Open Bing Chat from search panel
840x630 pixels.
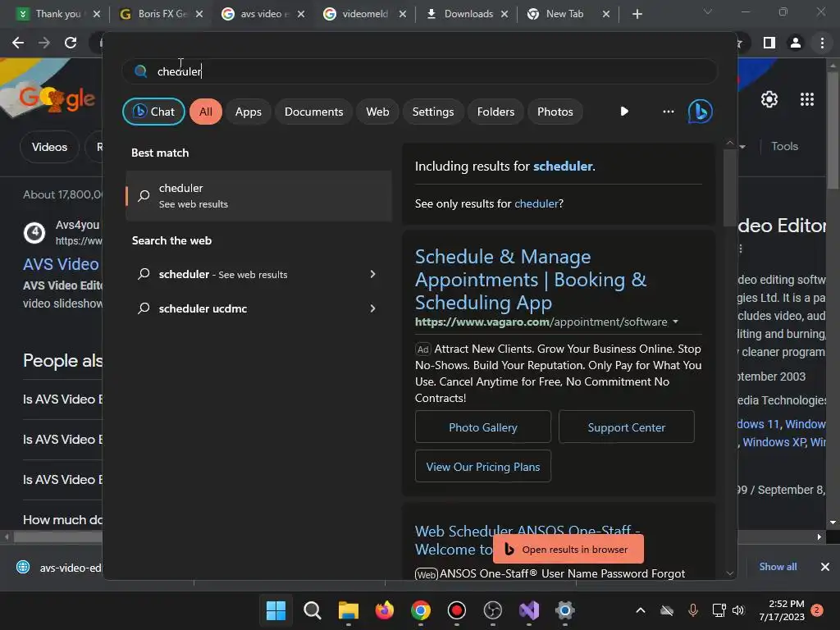(x=153, y=112)
